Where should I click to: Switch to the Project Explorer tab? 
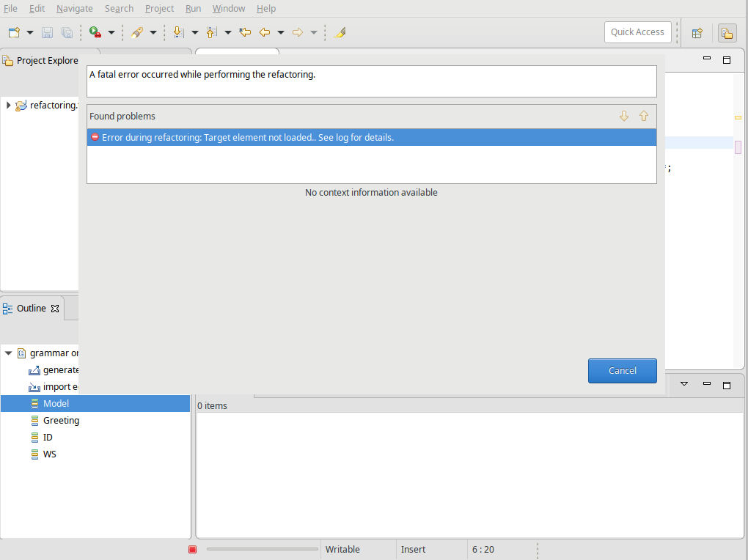(47, 61)
